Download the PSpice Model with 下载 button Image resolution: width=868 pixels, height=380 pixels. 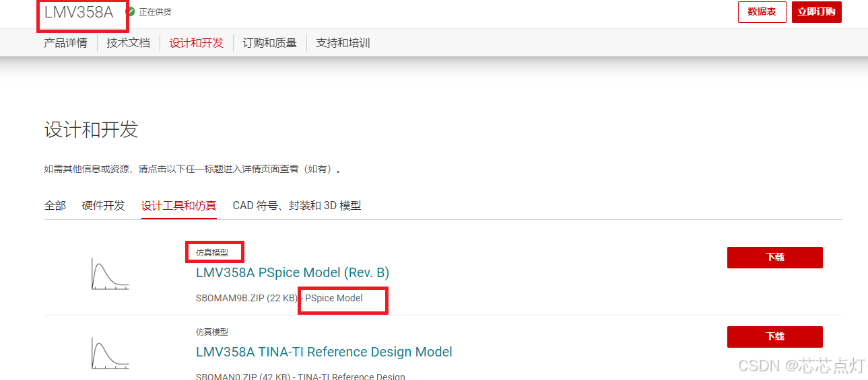774,257
